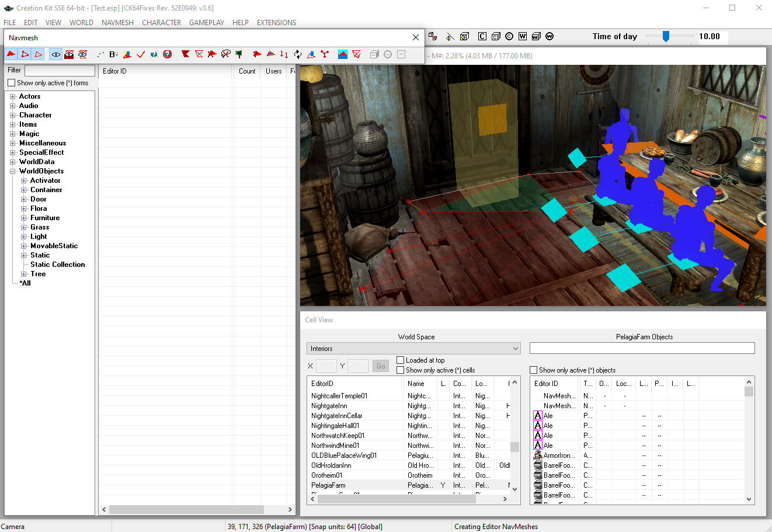Select the solid red triangle navmesh tool
Image resolution: width=772 pixels, height=532 pixels.
coord(11,54)
